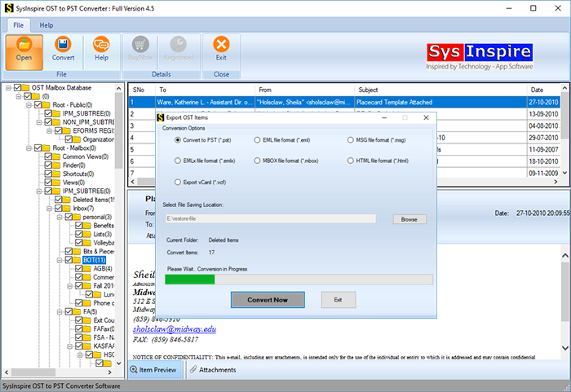Click the From column header

tap(304, 90)
